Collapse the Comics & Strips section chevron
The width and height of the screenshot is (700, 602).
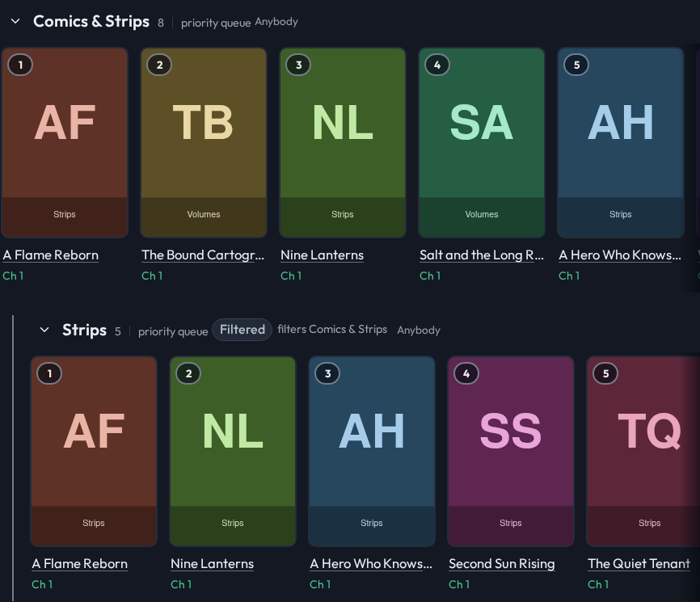tap(15, 22)
